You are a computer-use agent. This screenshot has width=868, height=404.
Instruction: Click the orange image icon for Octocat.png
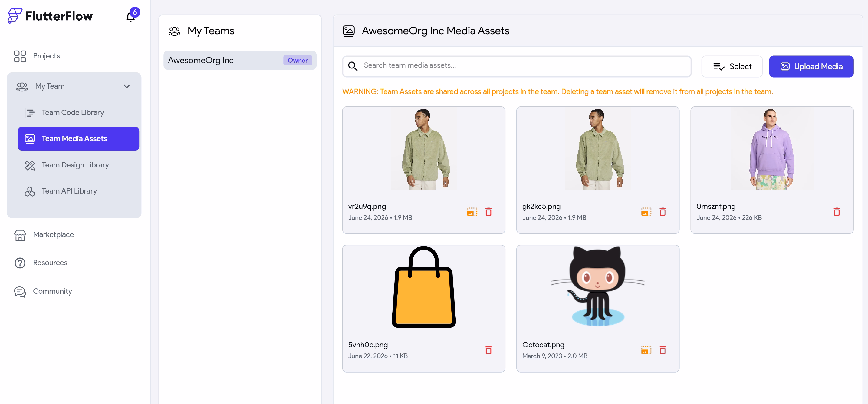click(x=646, y=350)
